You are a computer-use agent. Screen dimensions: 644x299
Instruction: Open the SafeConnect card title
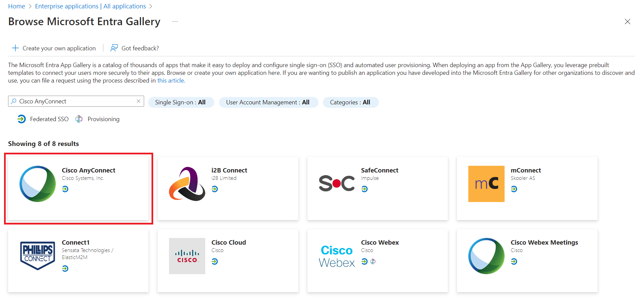coord(380,170)
